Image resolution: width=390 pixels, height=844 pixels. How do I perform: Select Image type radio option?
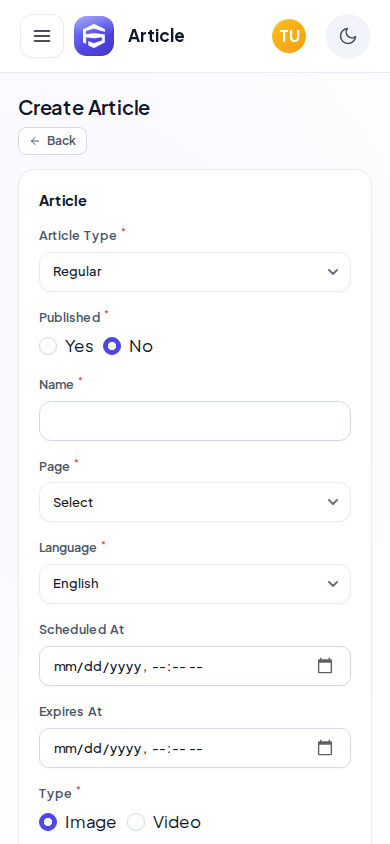pyautogui.click(x=48, y=822)
